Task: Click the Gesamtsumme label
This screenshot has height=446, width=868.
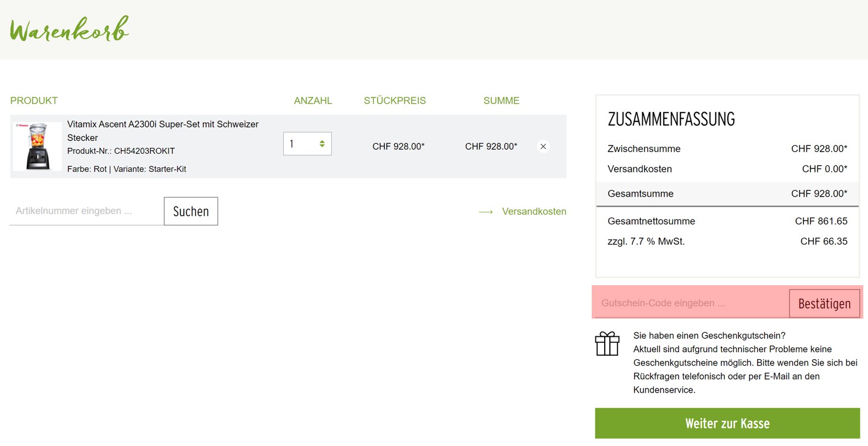Action: coord(640,194)
